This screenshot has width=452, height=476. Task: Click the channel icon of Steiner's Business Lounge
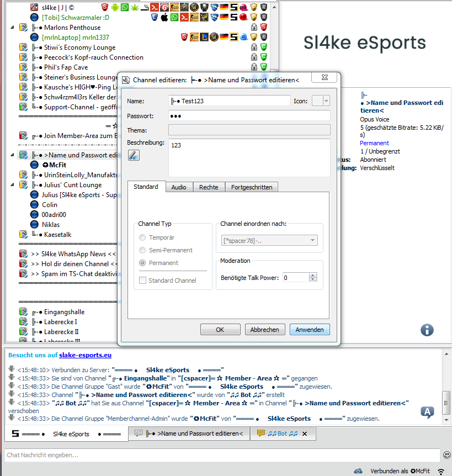pos(23,77)
